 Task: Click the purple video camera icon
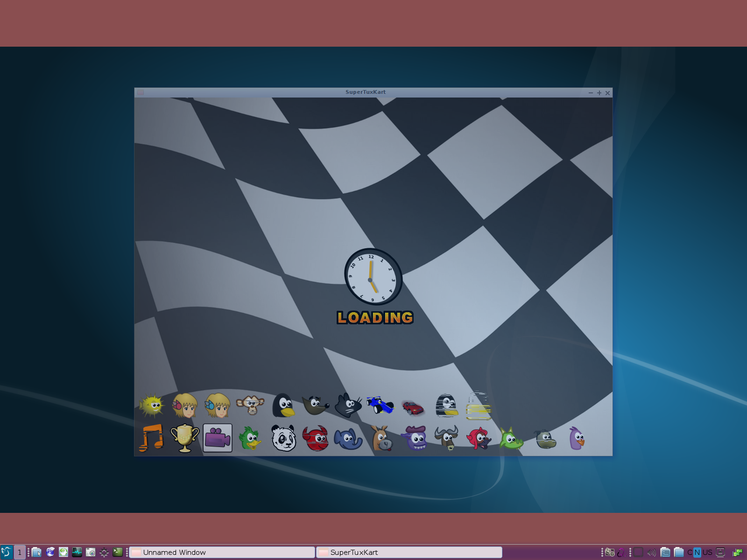pyautogui.click(x=218, y=438)
